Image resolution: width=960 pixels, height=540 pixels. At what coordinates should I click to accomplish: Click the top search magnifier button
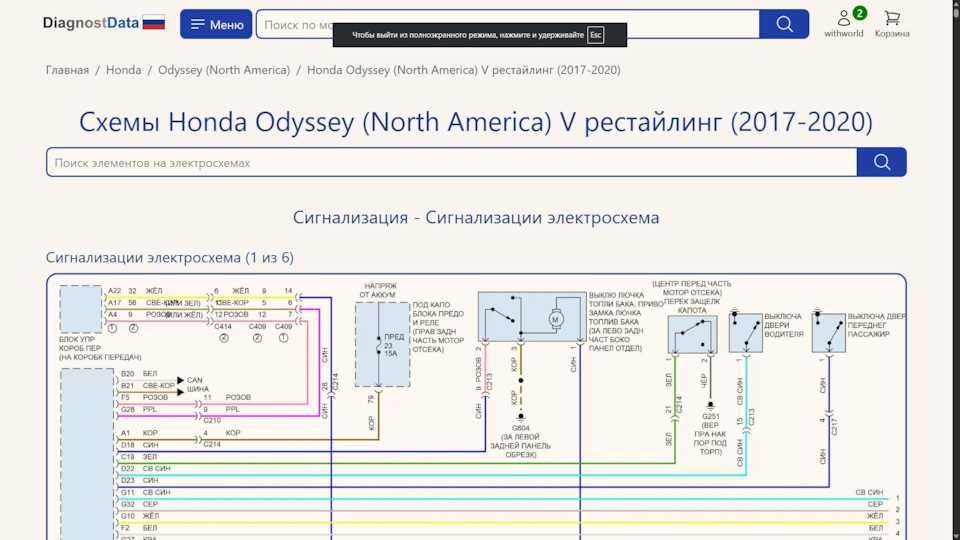pyautogui.click(x=784, y=24)
